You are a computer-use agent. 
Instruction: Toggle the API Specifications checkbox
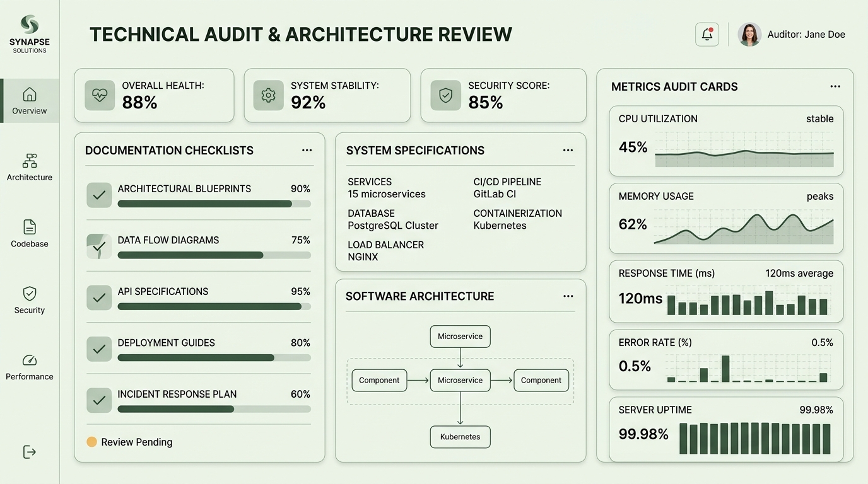click(99, 298)
